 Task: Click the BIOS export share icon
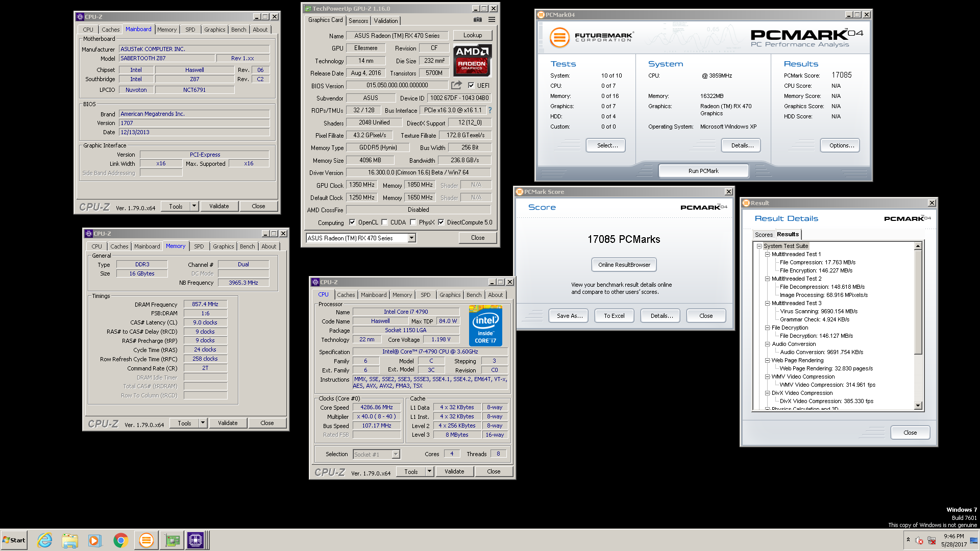456,85
